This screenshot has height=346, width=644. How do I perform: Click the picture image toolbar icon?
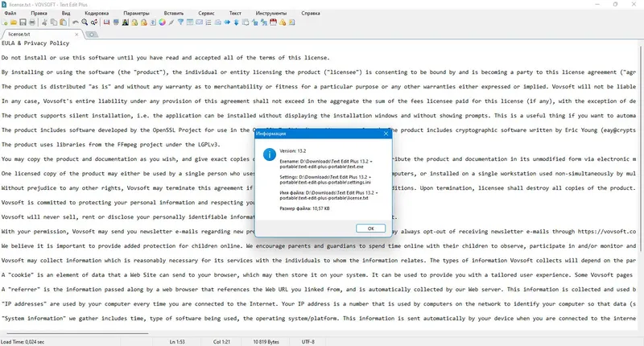(126, 23)
